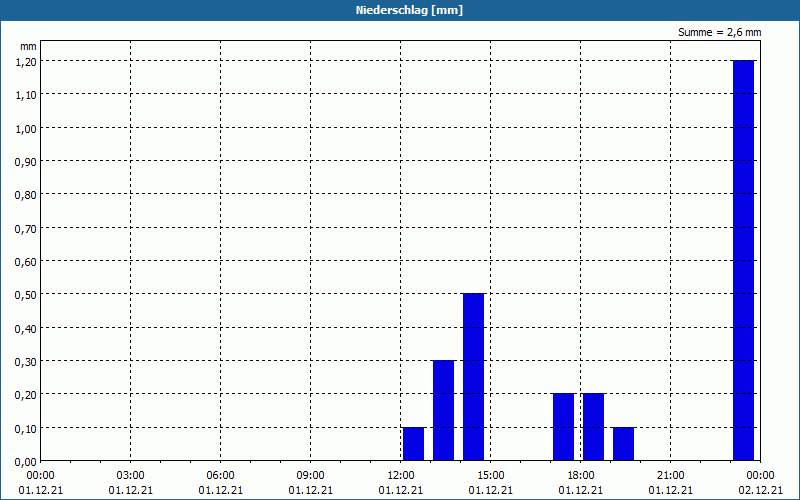The height and width of the screenshot is (500, 800).
Task: Click the '0,20' y-axis label
Action: click(26, 395)
